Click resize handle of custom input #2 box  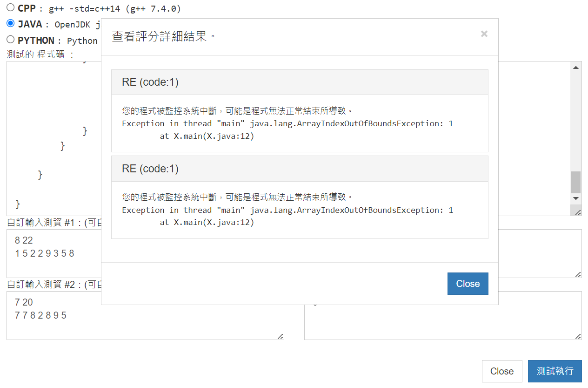coord(281,336)
